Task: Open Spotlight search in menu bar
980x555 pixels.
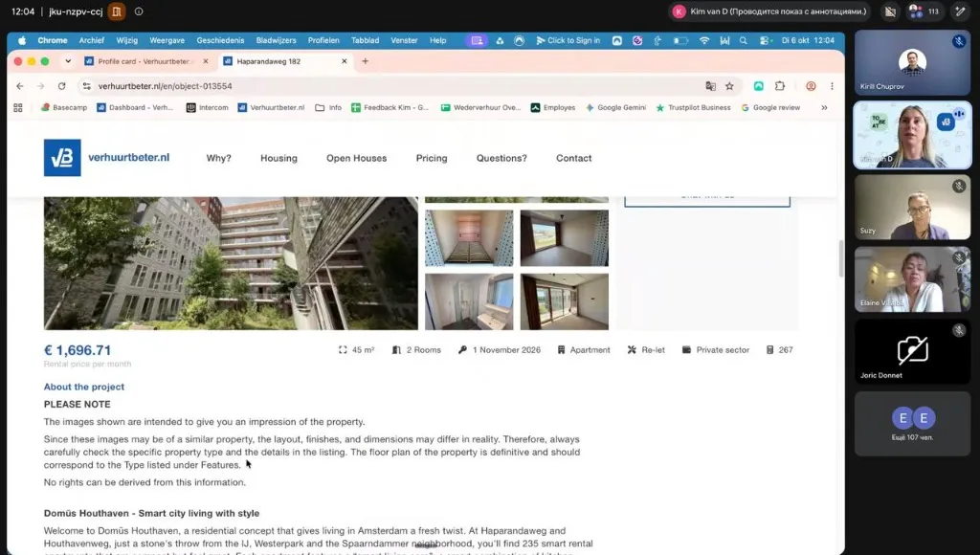Action: tap(743, 40)
